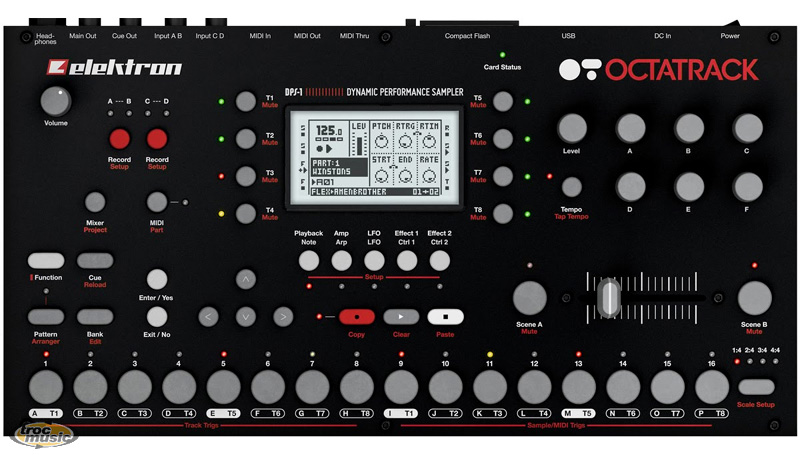
Task: Toggle the T1 track mute button
Action: tap(246, 101)
